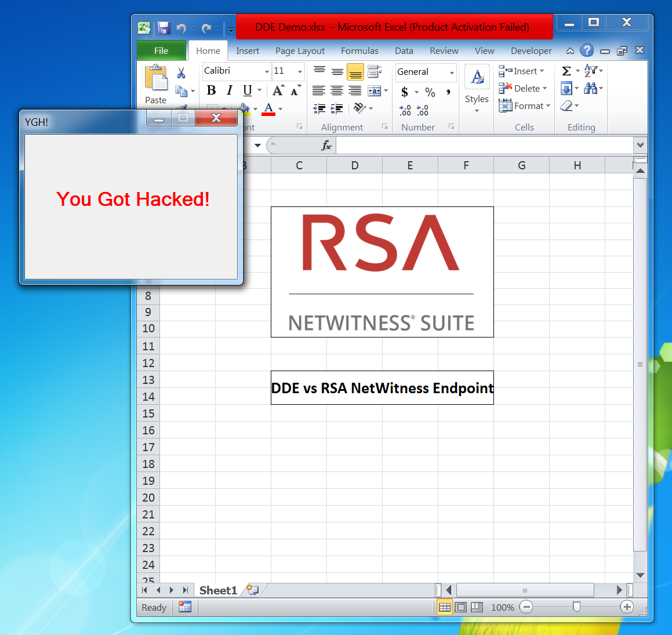The height and width of the screenshot is (635, 672).
Task: Select Top Align icon
Action: [319, 71]
